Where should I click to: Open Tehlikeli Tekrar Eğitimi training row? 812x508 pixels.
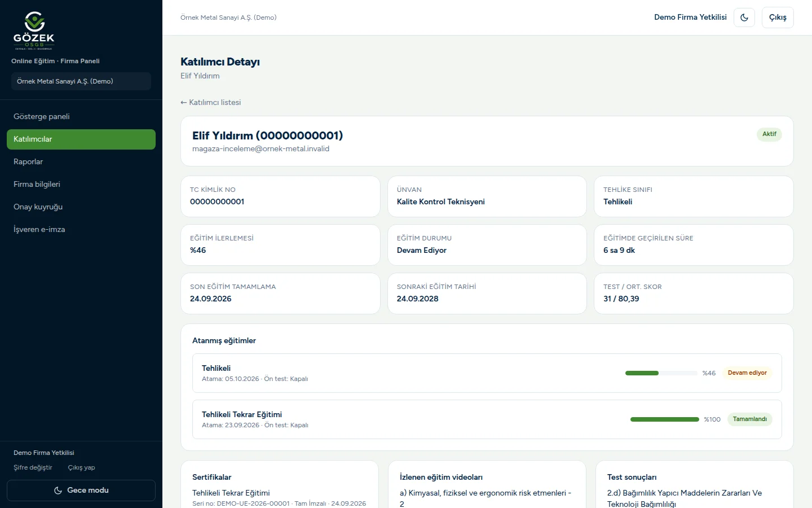(487, 419)
